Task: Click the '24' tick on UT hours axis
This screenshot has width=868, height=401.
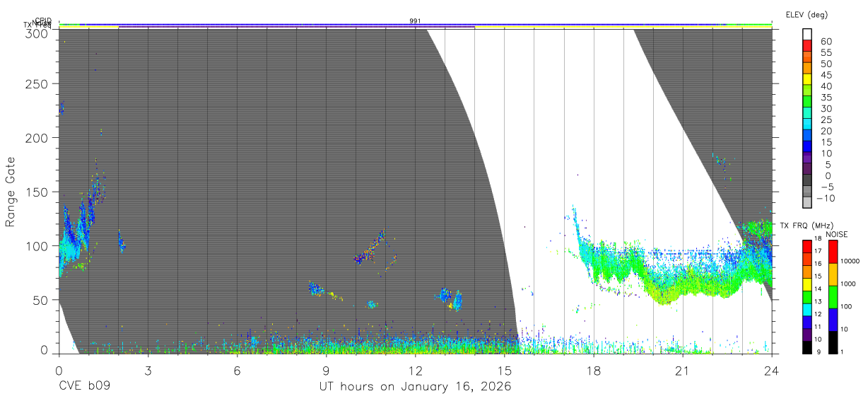Action: pyautogui.click(x=772, y=369)
